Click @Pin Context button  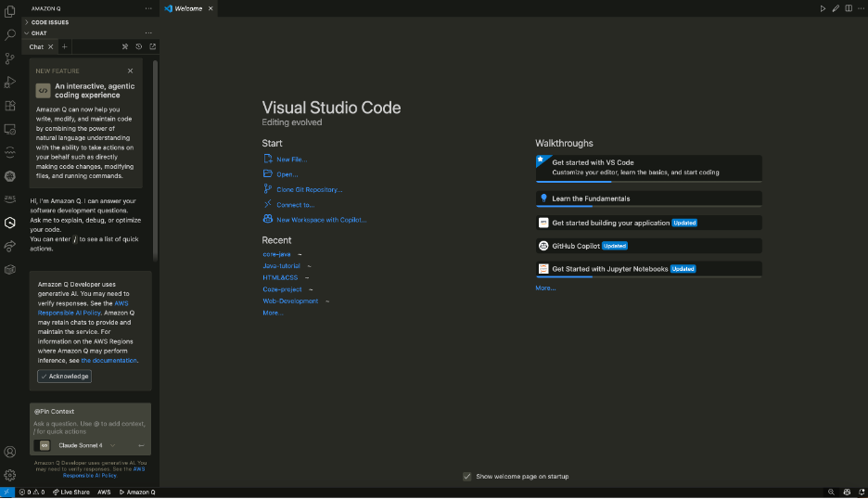click(x=54, y=412)
